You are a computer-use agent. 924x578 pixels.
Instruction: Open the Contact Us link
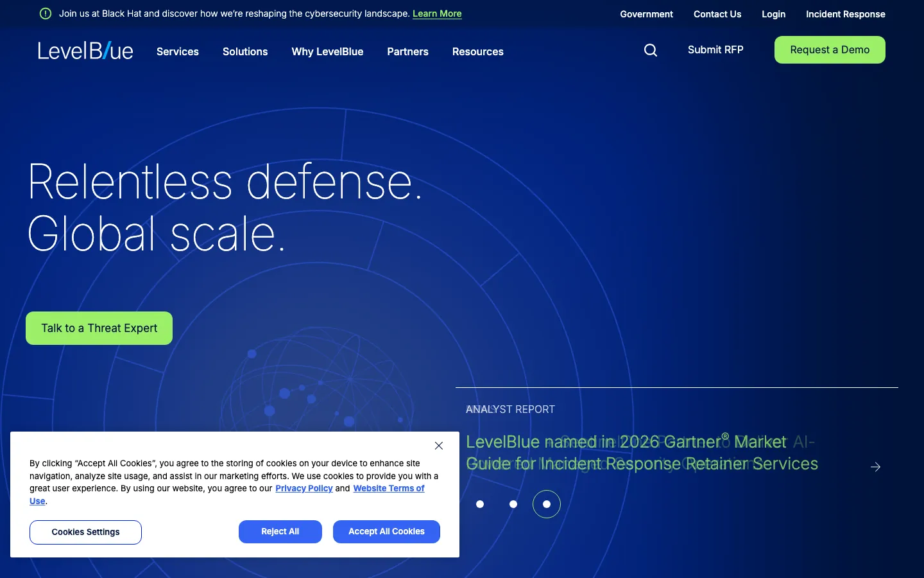tap(717, 14)
